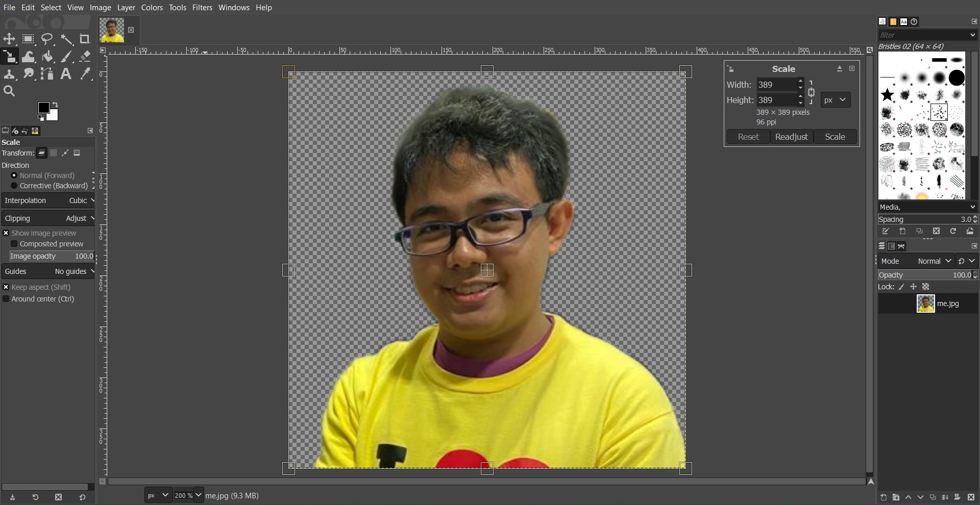
Task: Toggle the Keep aspect (Shift) checkbox
Action: (x=6, y=288)
